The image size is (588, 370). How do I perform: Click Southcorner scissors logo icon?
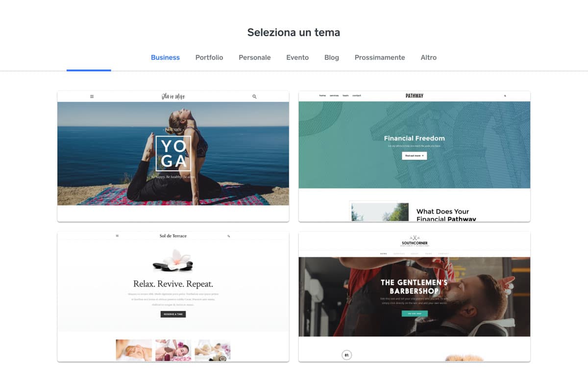click(x=415, y=237)
